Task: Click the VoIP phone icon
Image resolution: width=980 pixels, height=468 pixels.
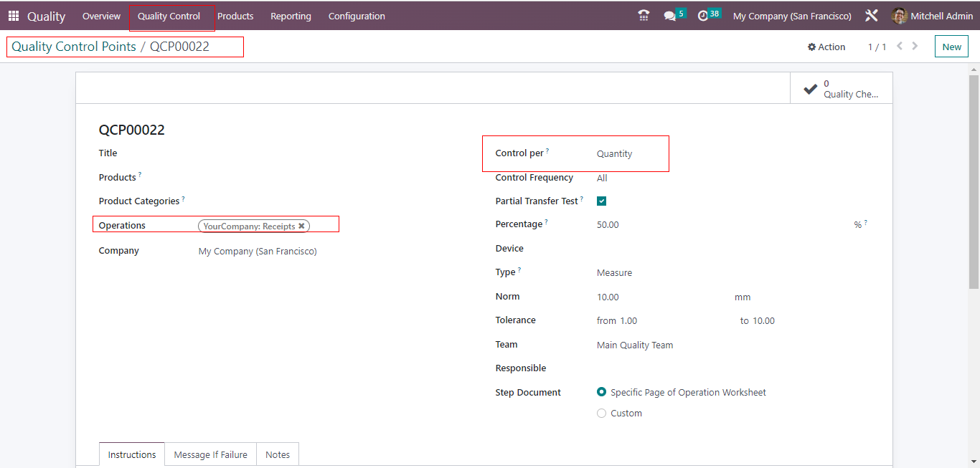Action: [x=644, y=16]
